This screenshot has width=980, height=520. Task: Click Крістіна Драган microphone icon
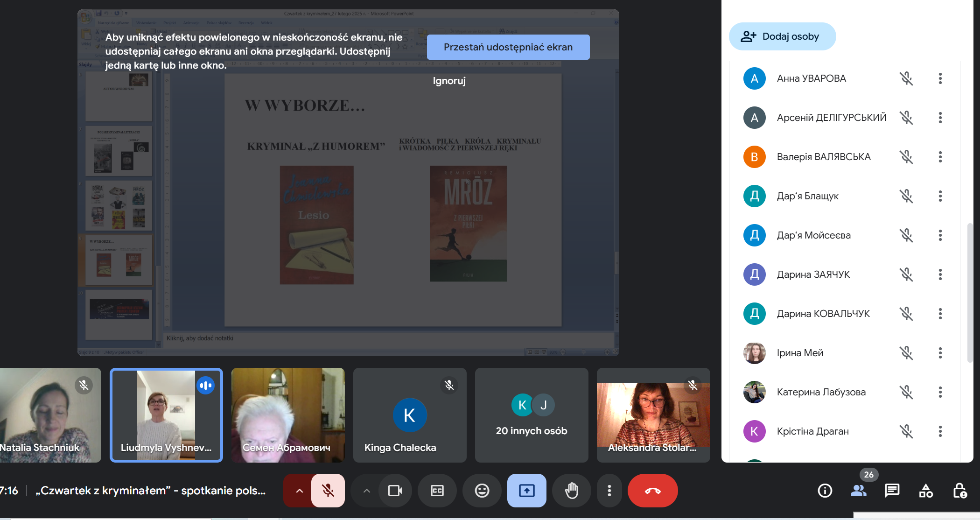point(906,431)
